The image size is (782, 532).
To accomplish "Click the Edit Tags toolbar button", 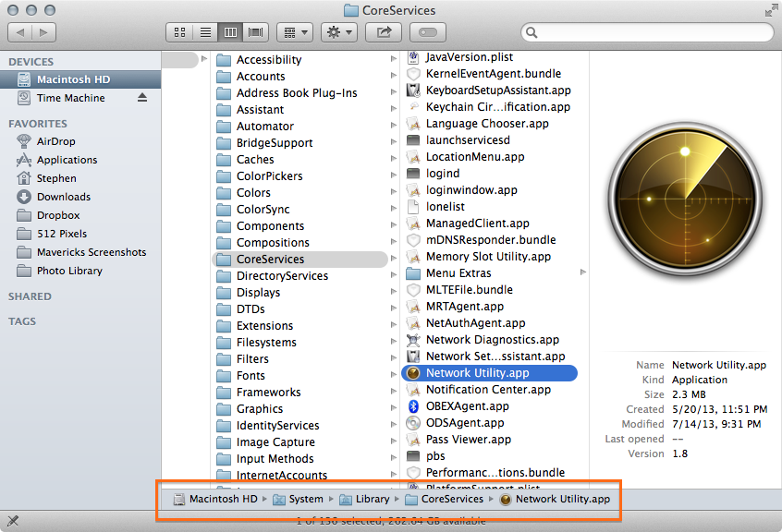I will pos(428,33).
